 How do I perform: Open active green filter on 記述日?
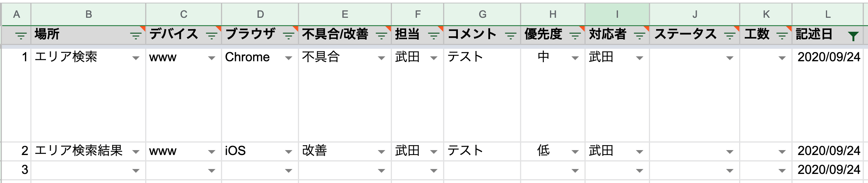[x=853, y=36]
